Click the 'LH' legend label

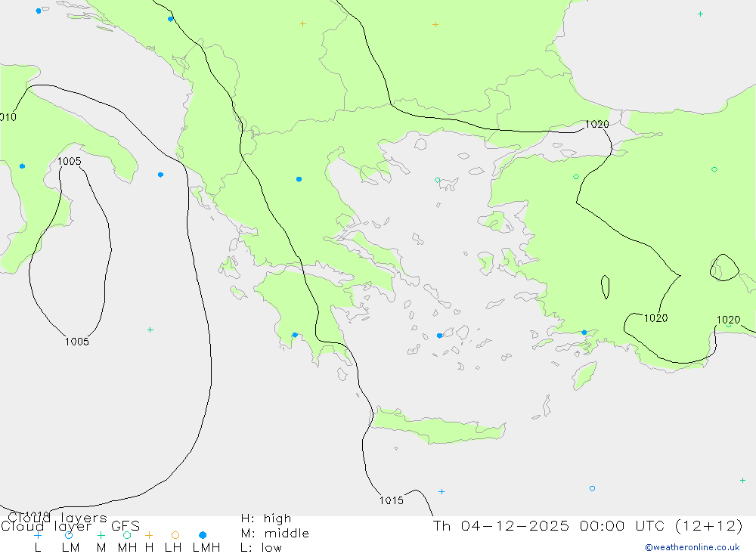click(173, 548)
